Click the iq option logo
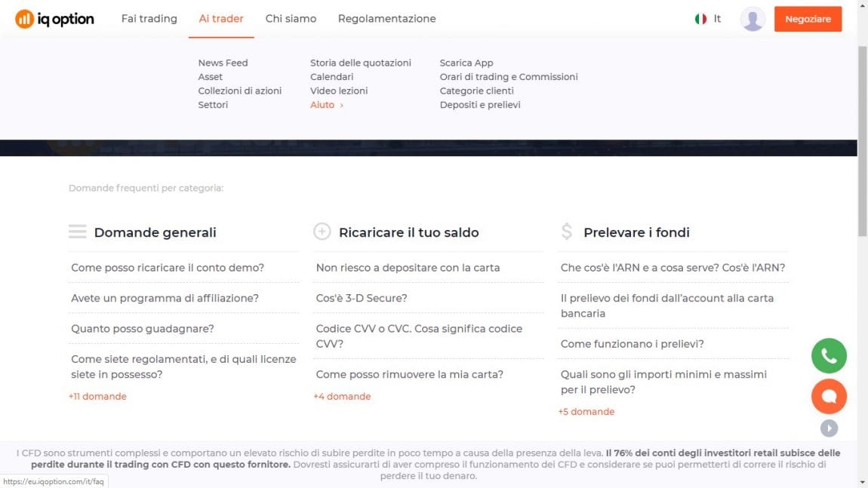 54,18
